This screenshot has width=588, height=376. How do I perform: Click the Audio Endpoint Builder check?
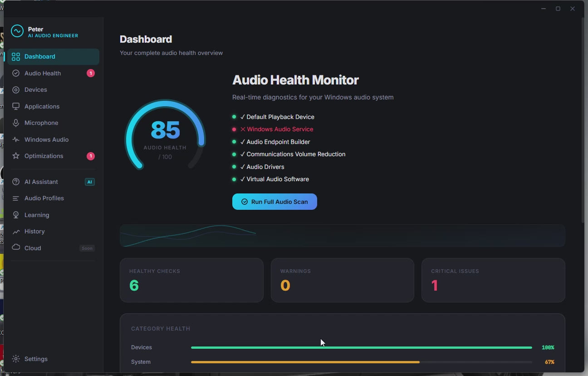(271, 142)
